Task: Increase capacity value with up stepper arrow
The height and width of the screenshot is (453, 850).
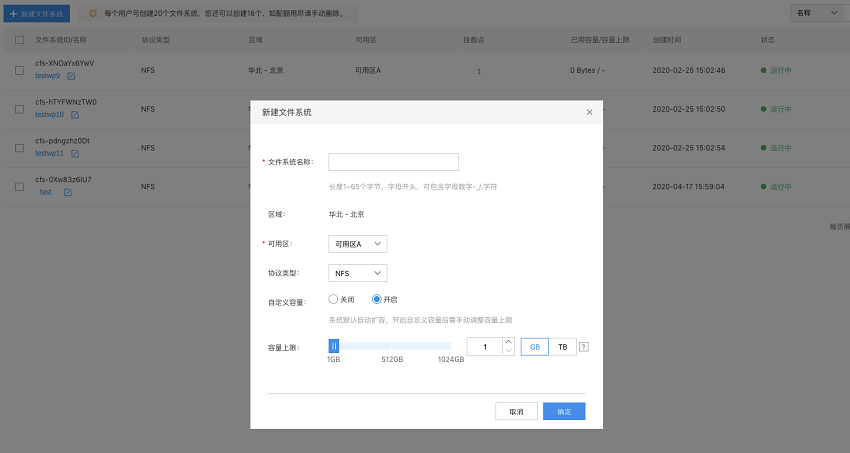Action: (508, 342)
